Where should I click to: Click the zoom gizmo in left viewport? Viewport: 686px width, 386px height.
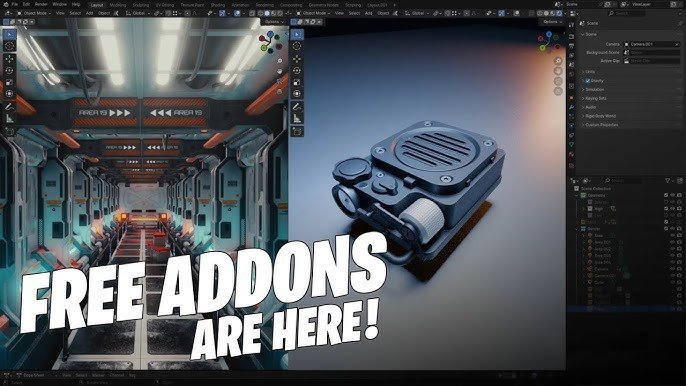click(x=280, y=61)
